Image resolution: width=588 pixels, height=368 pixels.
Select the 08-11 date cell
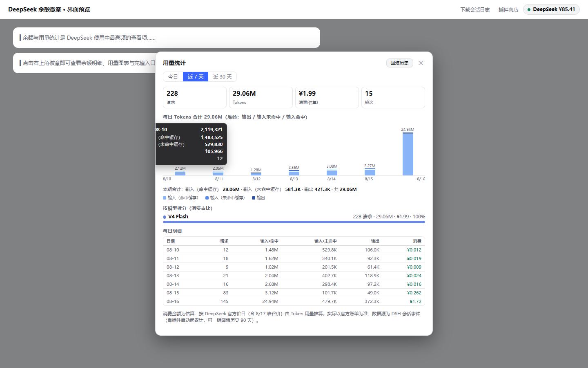click(x=173, y=258)
